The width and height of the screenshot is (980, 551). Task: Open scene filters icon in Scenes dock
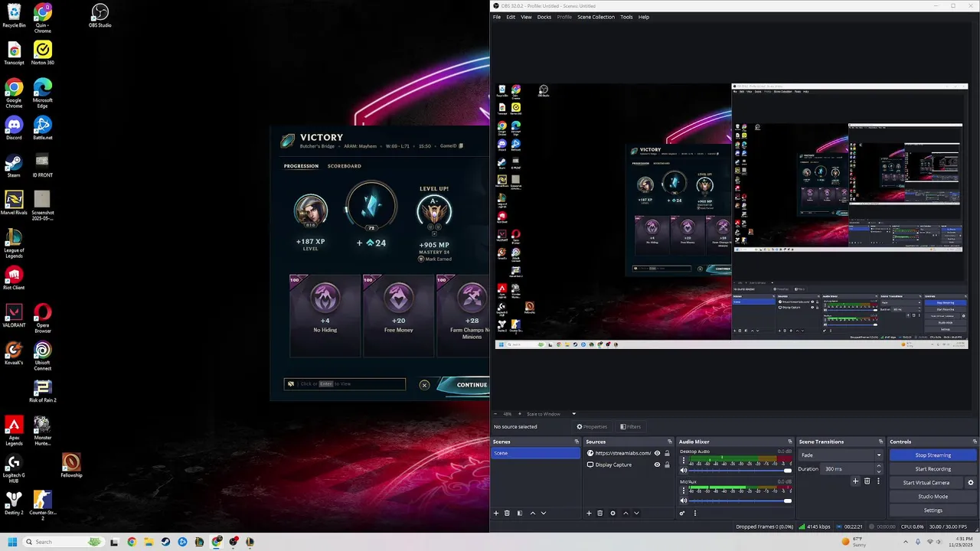[x=520, y=514]
